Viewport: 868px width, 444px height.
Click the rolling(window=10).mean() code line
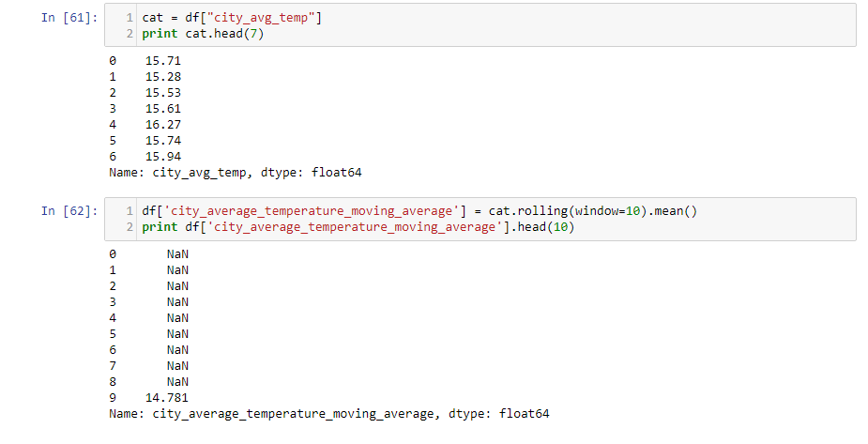click(419, 211)
